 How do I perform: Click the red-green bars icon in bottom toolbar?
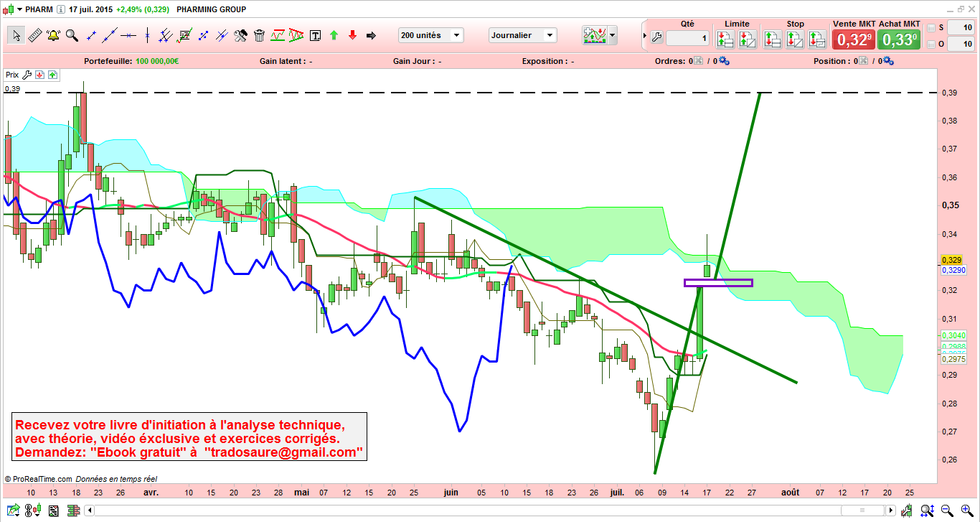(x=74, y=511)
